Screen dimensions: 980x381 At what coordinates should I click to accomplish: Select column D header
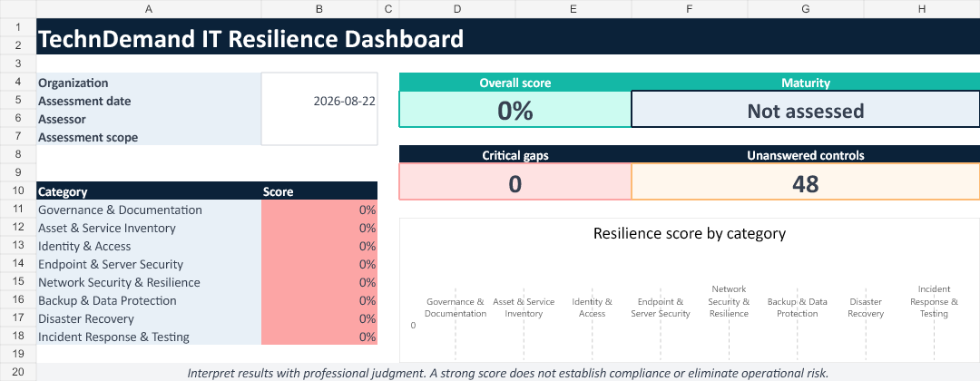[x=456, y=9]
